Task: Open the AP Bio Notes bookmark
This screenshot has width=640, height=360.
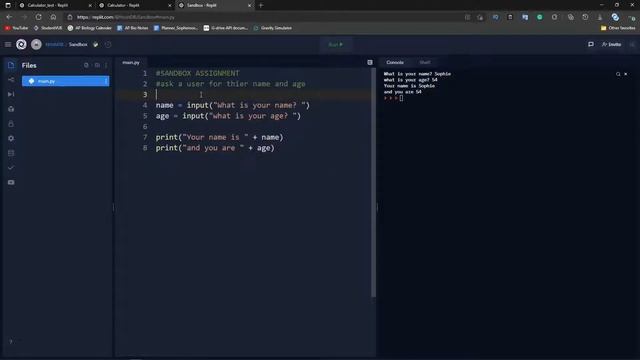Action: [x=133, y=28]
